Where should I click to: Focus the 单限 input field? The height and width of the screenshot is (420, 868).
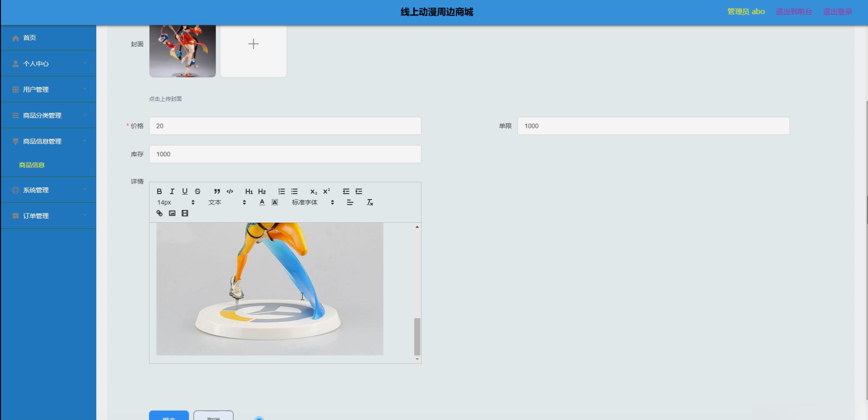pyautogui.click(x=653, y=126)
